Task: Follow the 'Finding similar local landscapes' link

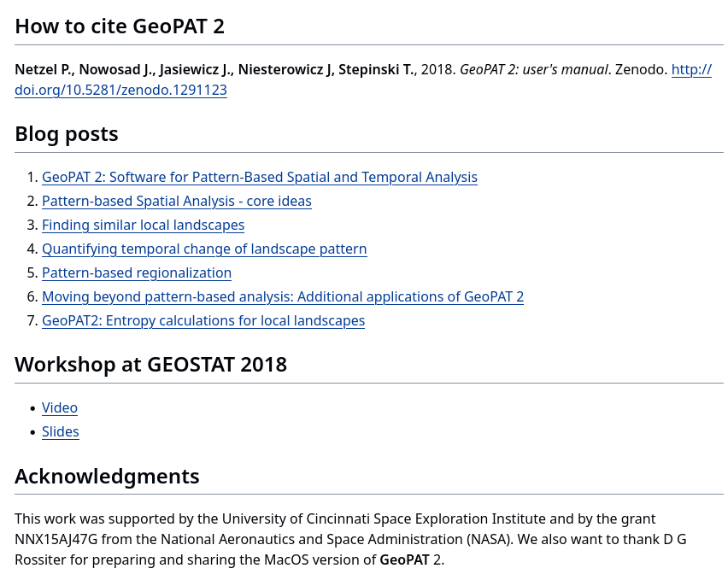Action: [143, 225]
